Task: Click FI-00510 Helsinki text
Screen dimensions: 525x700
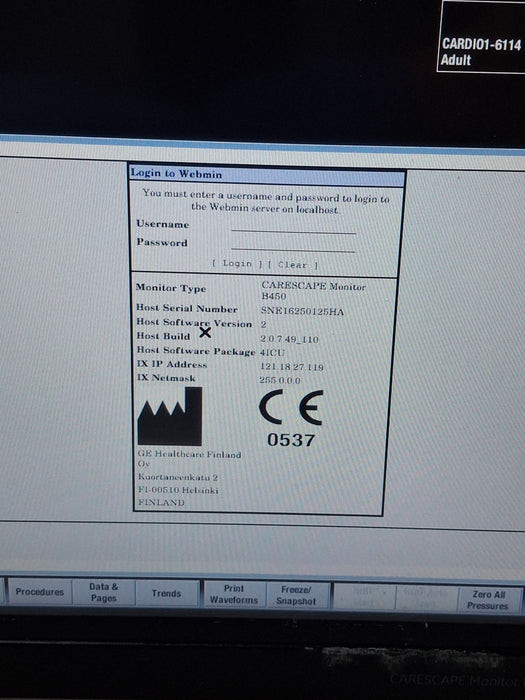Action: click(178, 490)
